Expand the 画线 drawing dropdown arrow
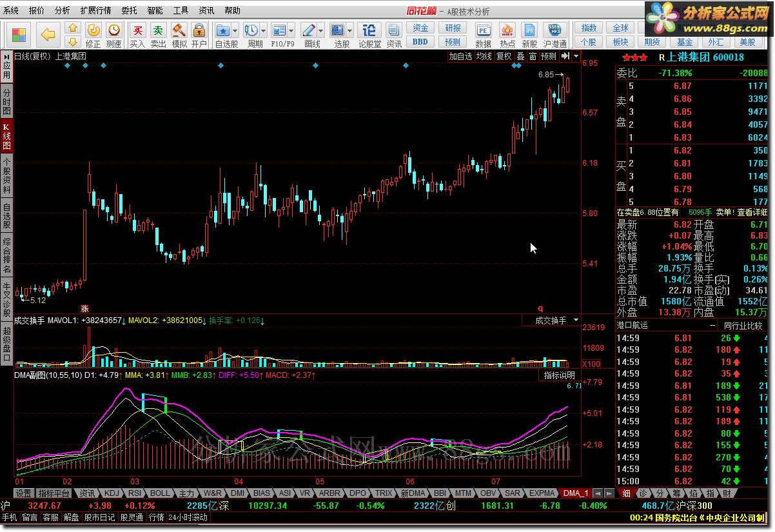The image size is (775, 532). 320,30
